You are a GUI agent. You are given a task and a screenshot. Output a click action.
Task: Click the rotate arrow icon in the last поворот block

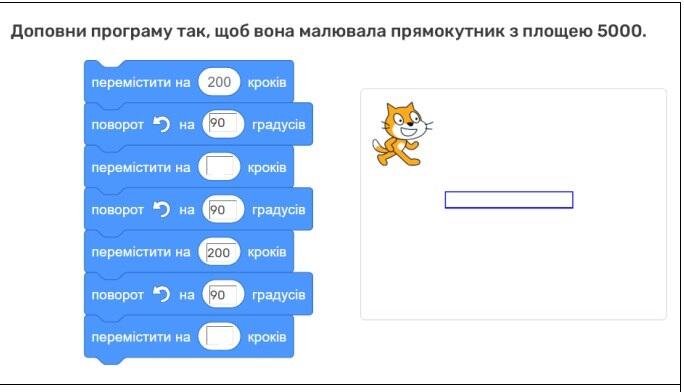tap(161, 295)
